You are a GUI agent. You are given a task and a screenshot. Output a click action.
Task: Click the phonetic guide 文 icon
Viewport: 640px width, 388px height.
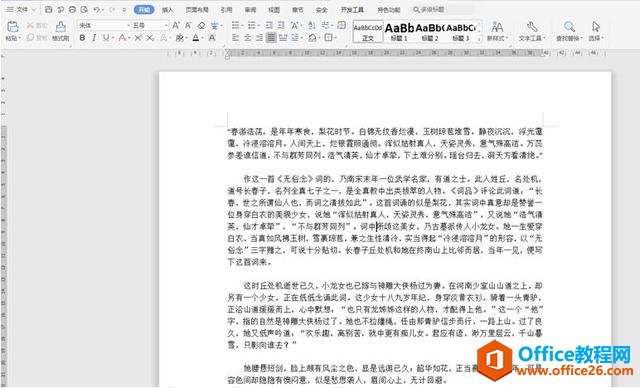(x=214, y=25)
